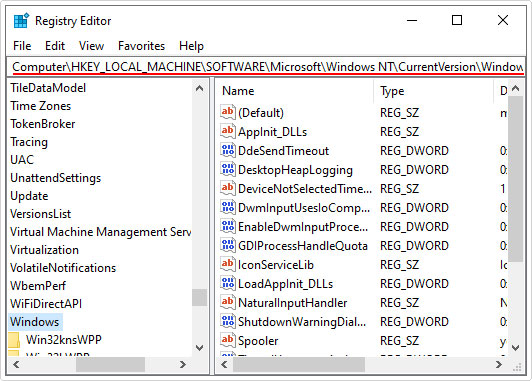Click REG_SZ type of Spooler row

coord(399,341)
